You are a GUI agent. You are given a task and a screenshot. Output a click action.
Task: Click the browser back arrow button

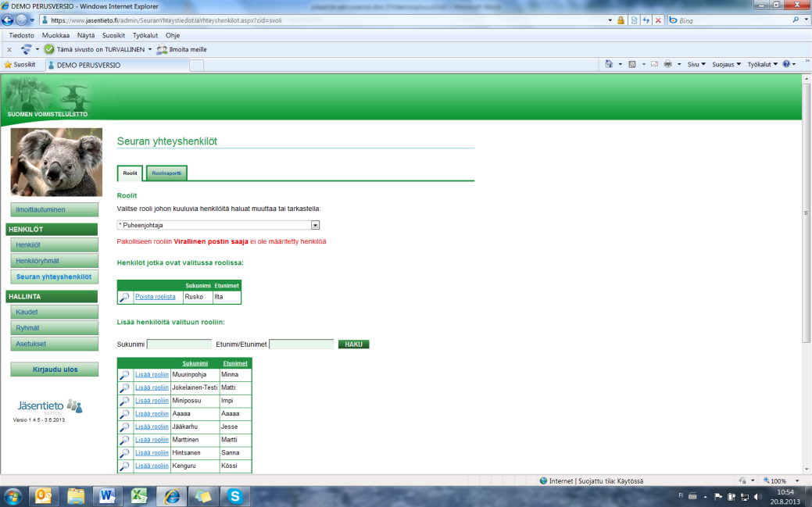(7, 20)
